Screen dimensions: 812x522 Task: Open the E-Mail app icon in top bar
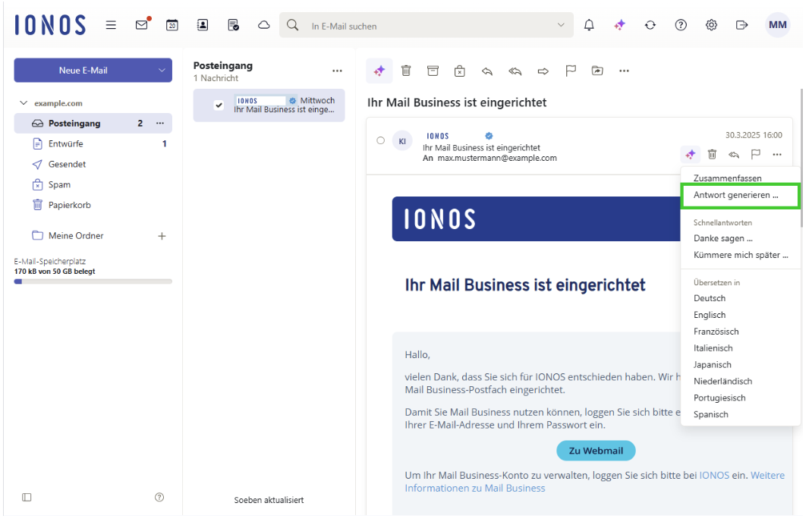click(143, 24)
